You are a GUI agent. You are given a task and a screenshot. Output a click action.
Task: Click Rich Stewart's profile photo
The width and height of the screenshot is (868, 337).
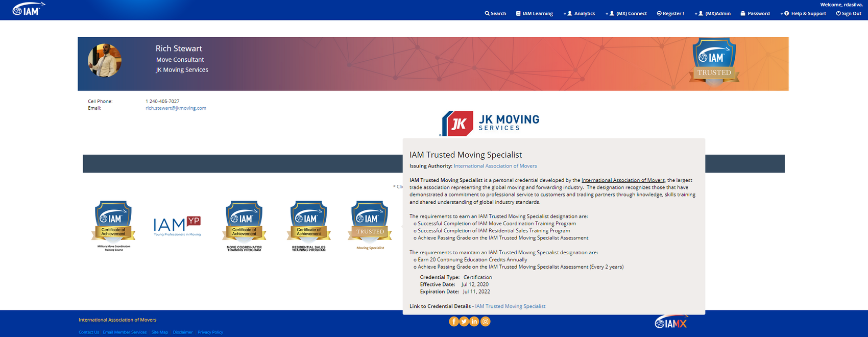click(105, 60)
